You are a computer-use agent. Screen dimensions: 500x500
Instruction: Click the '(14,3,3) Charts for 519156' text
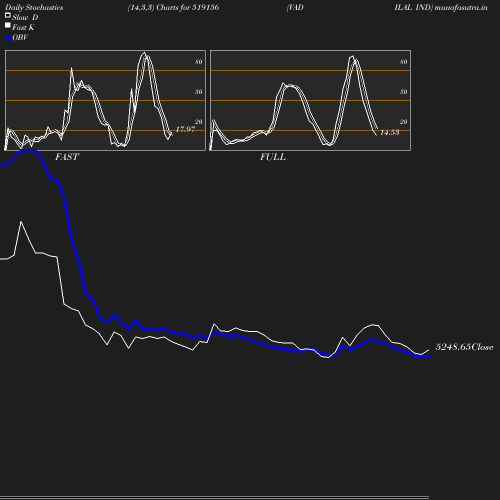173,7
